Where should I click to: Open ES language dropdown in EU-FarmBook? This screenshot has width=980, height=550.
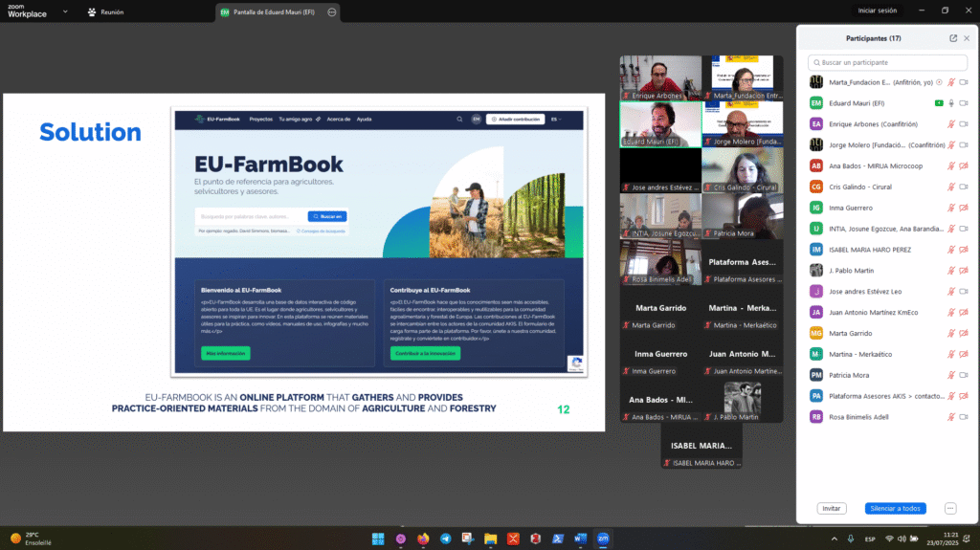click(556, 119)
